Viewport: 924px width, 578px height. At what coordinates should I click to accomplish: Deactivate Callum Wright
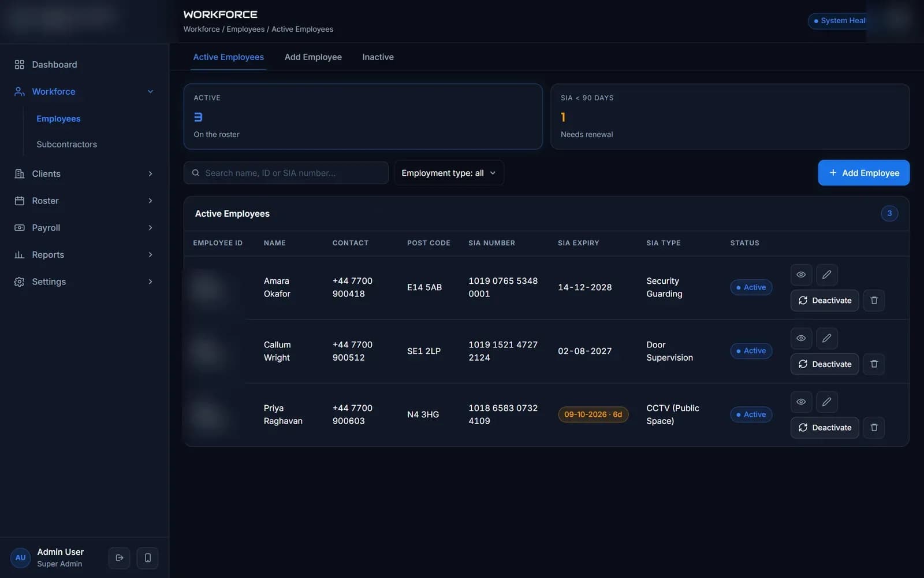click(x=825, y=364)
